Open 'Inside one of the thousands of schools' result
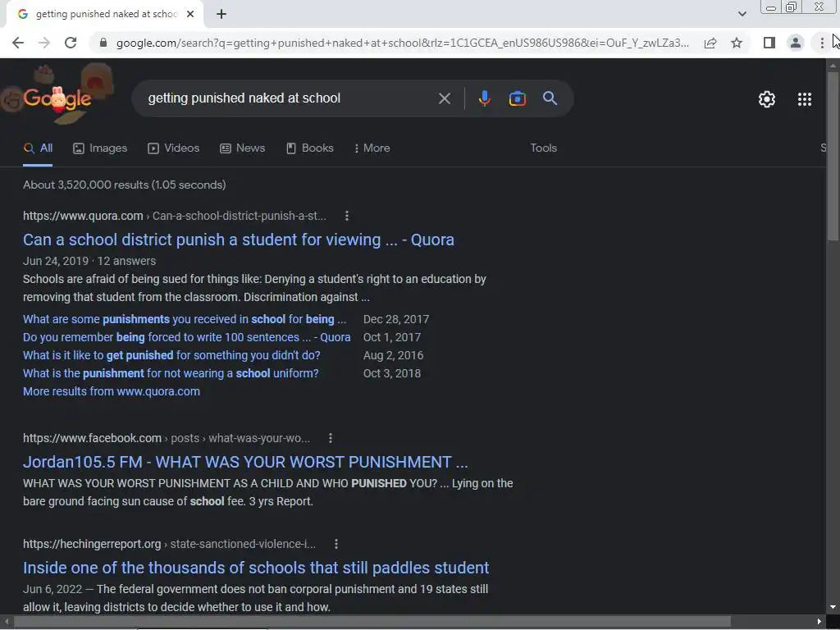The image size is (840, 630). pyautogui.click(x=256, y=568)
